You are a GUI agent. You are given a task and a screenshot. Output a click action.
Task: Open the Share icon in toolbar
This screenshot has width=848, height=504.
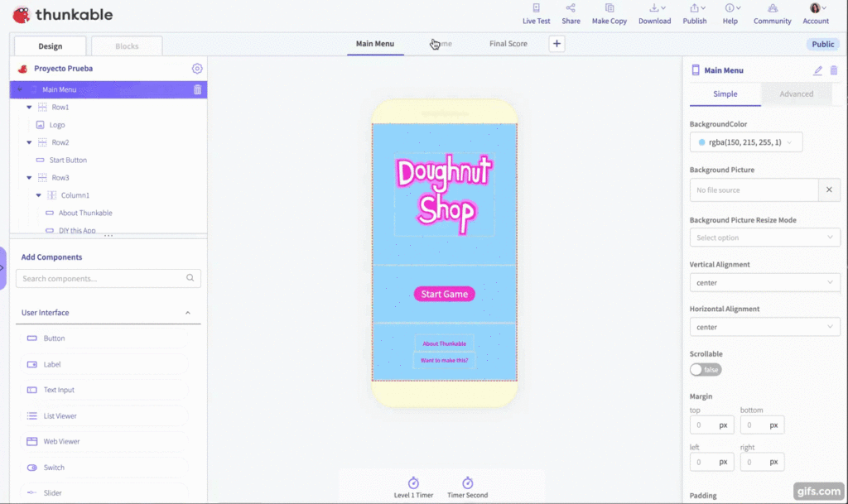[571, 8]
